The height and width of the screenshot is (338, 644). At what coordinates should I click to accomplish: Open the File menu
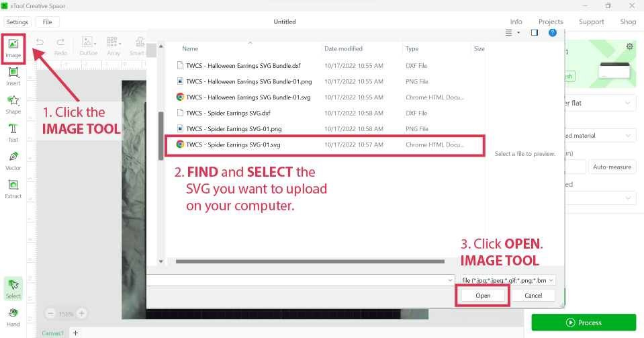click(x=47, y=22)
